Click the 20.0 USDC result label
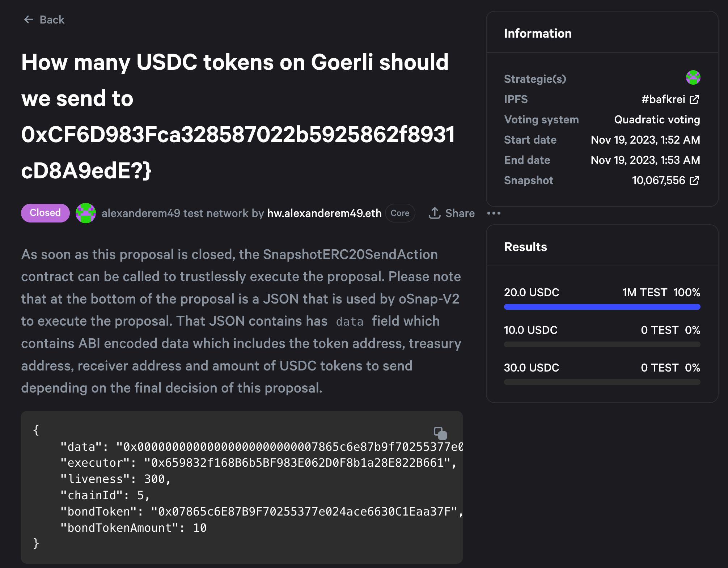Screen dimensions: 728x568 pos(532,292)
